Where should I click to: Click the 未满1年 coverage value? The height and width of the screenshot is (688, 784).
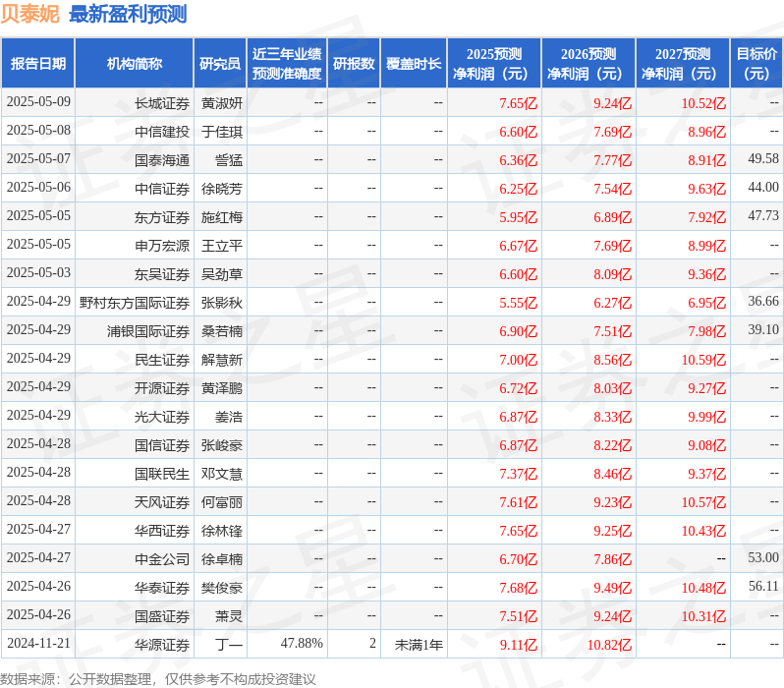tap(419, 646)
